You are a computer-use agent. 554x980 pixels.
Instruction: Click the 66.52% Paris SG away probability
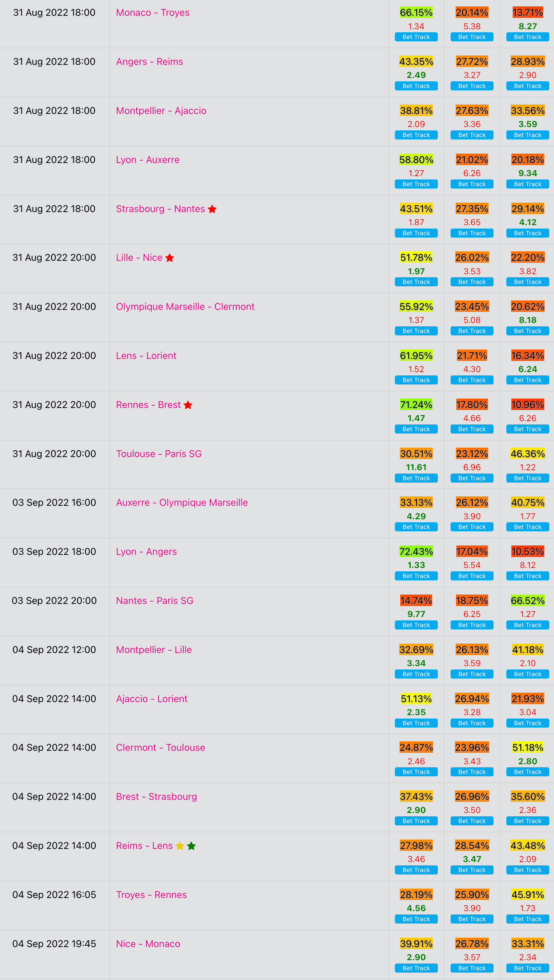tap(527, 601)
